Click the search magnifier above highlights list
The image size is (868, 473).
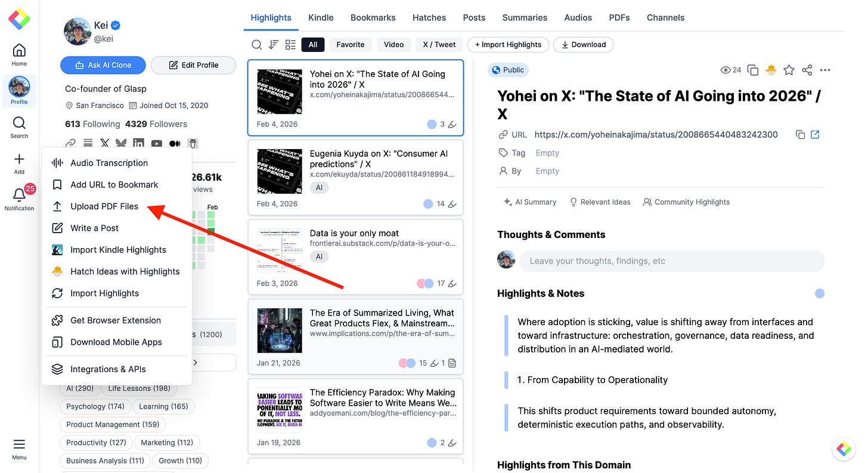tap(256, 45)
